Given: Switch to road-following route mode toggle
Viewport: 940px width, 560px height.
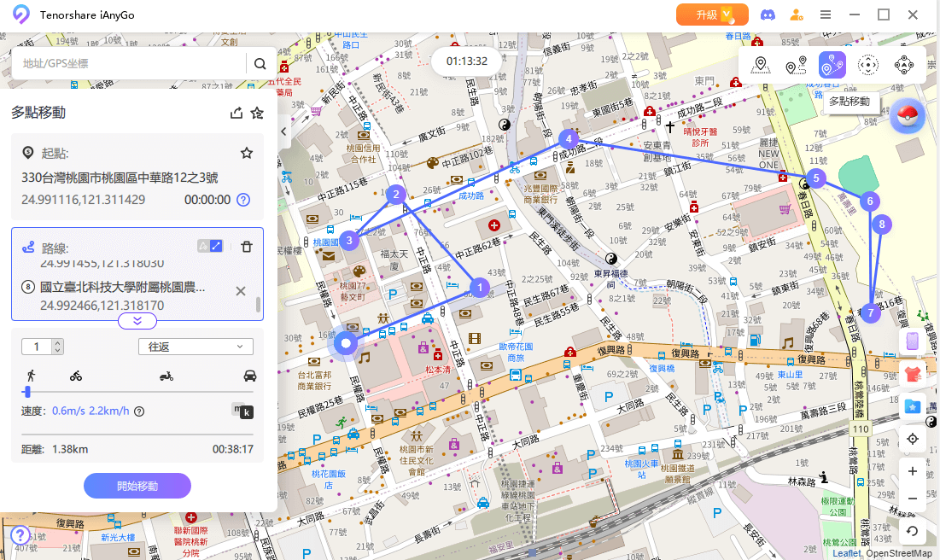Looking at the screenshot, I should click(x=203, y=246).
